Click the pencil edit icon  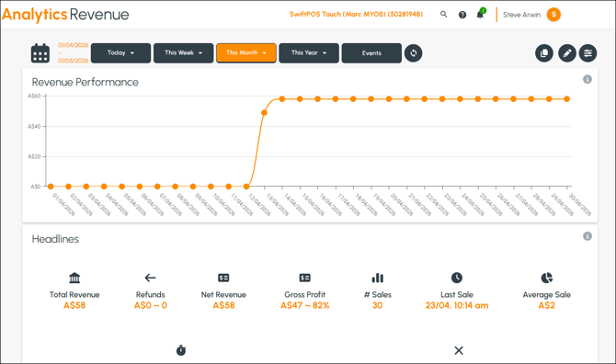pos(567,53)
